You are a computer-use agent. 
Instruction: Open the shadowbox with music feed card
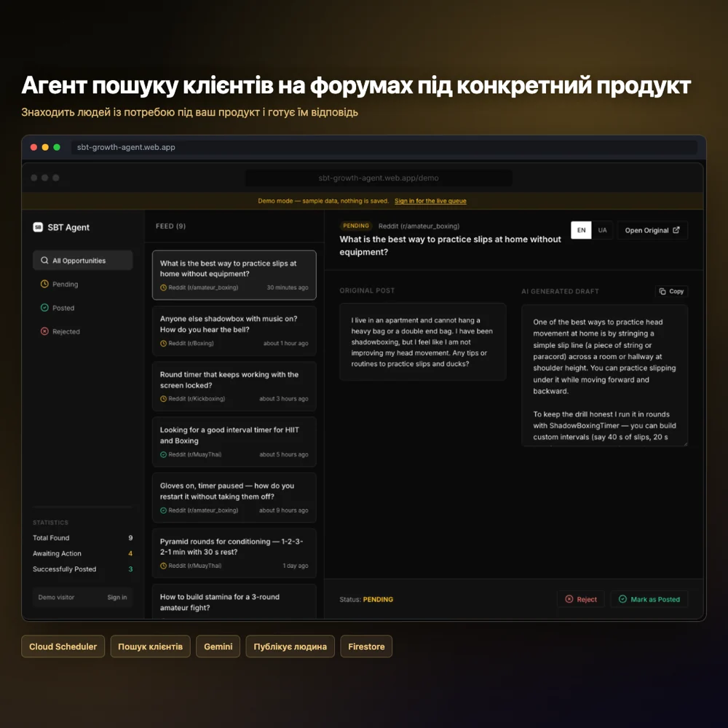click(x=234, y=331)
